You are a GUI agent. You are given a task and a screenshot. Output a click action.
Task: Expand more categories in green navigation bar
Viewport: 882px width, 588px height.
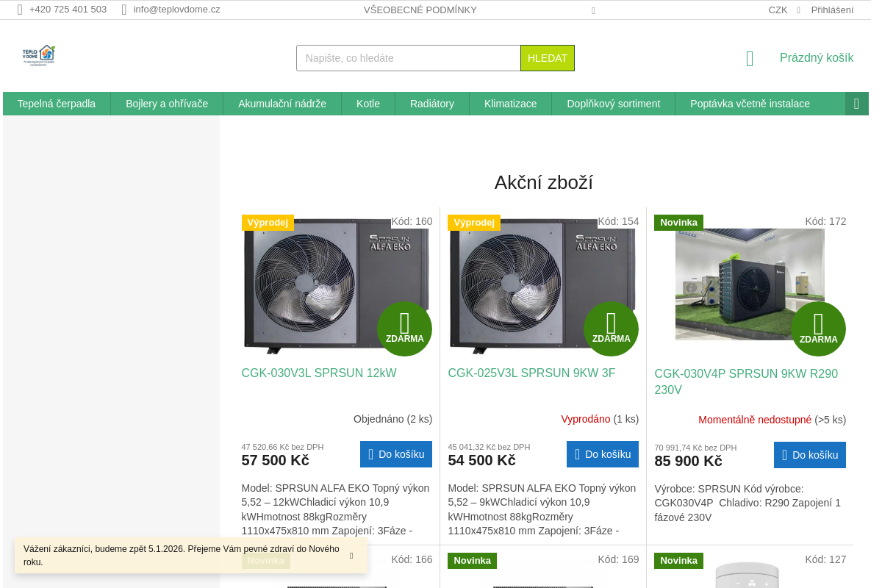(856, 104)
